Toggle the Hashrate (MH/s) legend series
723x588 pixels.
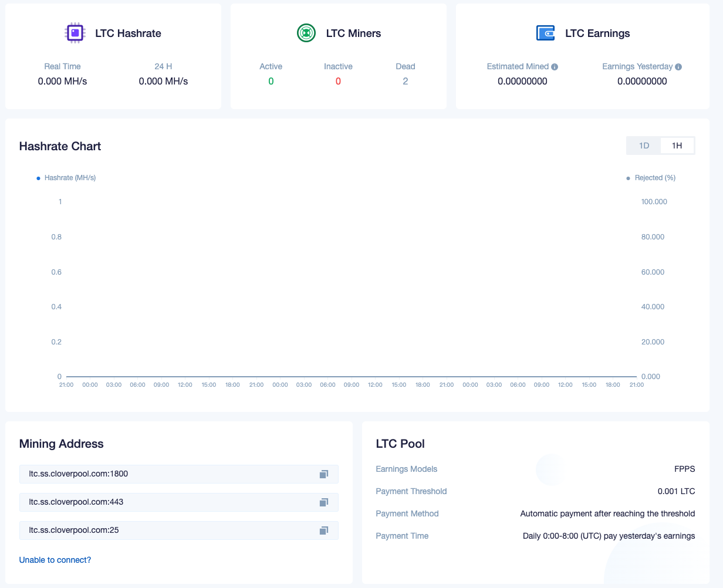(66, 178)
